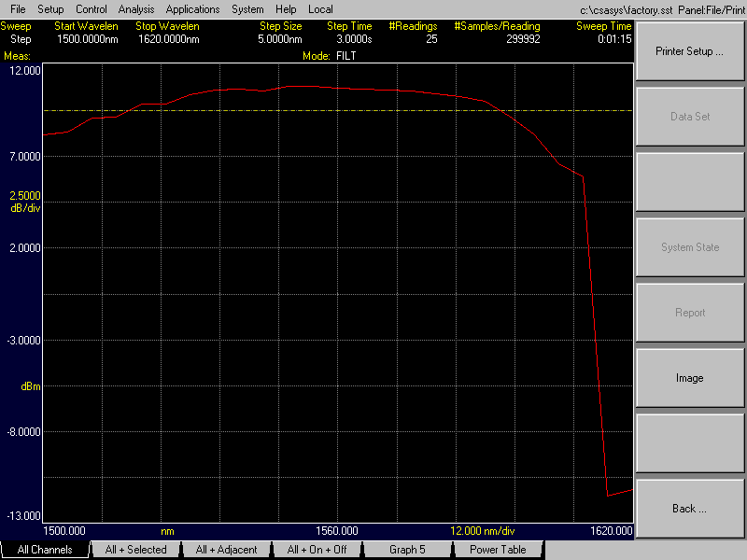Screen dimensions: 747x560
Task: Open Printer Setup from the side panel
Action: pyautogui.click(x=690, y=50)
